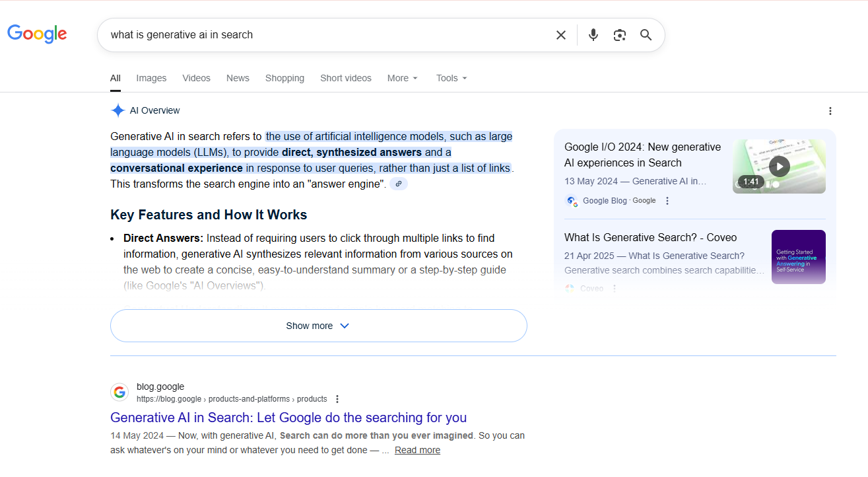
Task: Switch to the Videos tab
Action: (x=196, y=78)
